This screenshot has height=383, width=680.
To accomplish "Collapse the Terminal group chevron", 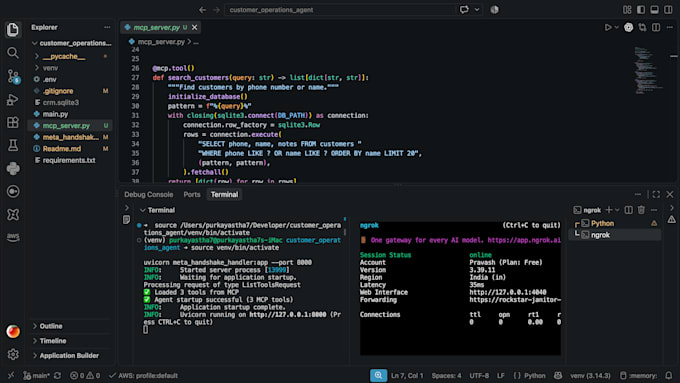I will [142, 210].
